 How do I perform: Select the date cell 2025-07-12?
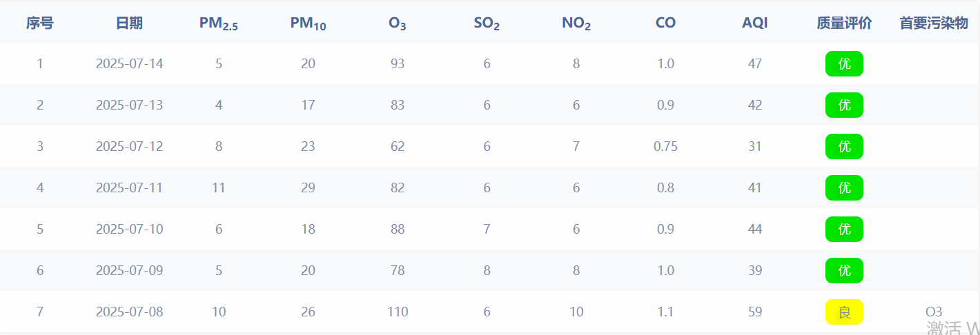click(129, 146)
